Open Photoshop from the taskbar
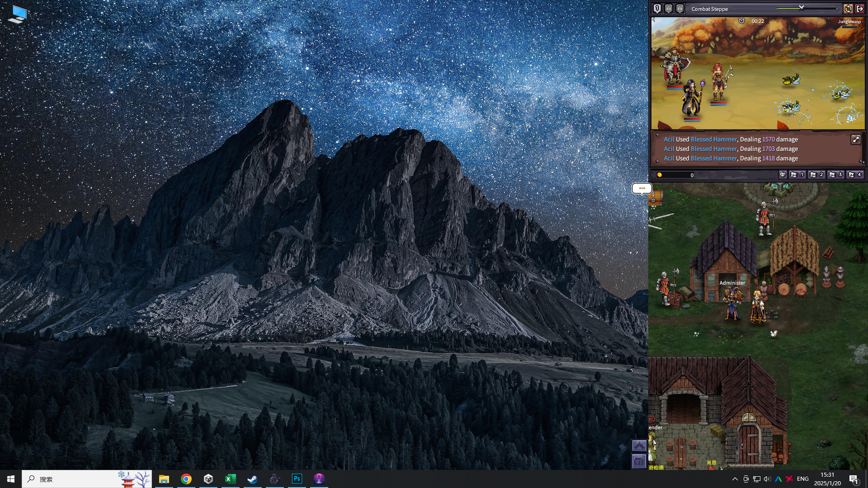The image size is (868, 488). [297, 479]
